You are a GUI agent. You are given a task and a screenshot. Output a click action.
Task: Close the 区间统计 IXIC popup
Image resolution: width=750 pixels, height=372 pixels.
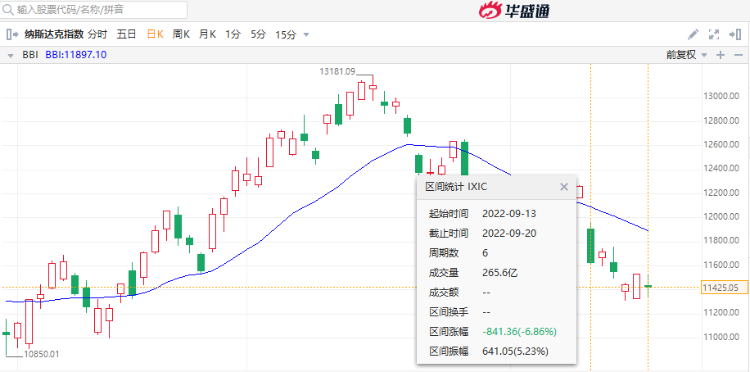tap(564, 187)
